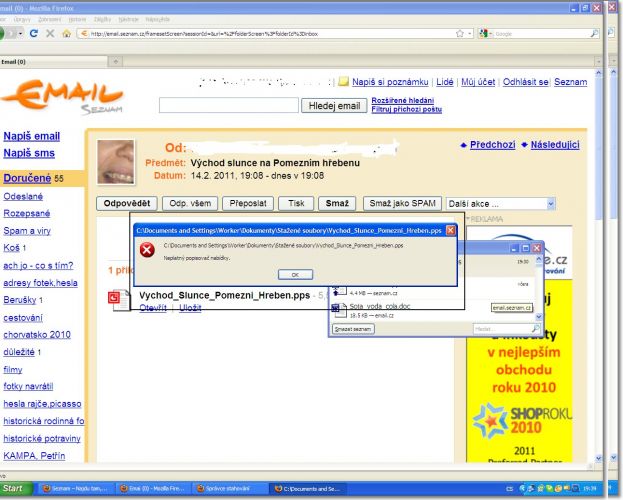The image size is (623, 500).
Task: Focus the email search field
Action: (x=228, y=105)
